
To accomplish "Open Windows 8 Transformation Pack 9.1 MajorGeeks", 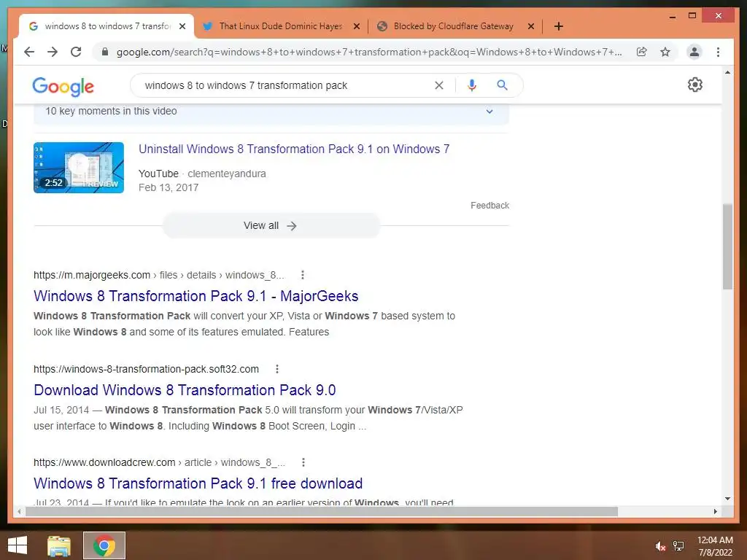I will [x=196, y=296].
